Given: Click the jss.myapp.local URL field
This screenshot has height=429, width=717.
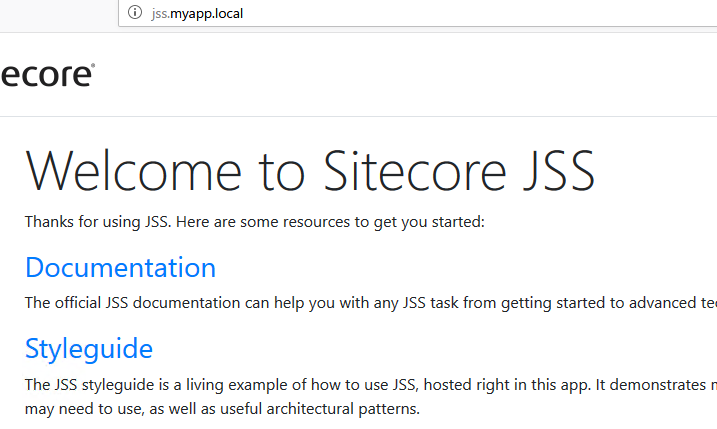Looking at the screenshot, I should click(417, 13).
